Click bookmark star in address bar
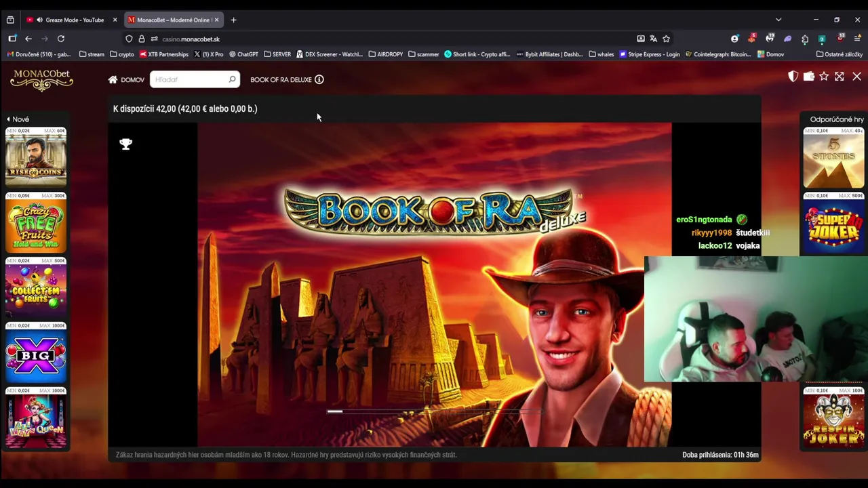 666,39
